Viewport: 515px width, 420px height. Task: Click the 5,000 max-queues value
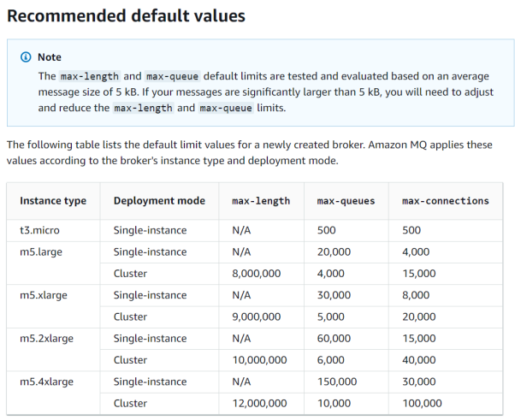coord(331,316)
